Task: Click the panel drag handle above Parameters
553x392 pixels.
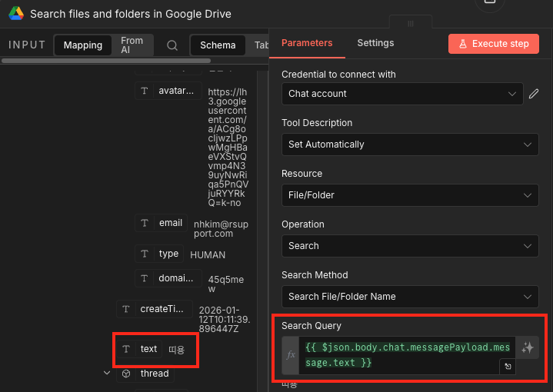Action: point(411,24)
